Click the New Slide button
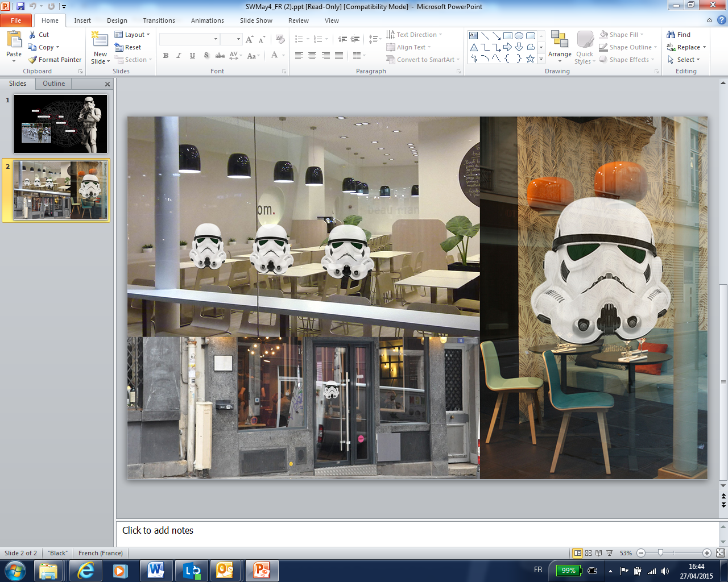The image size is (728, 582). pyautogui.click(x=100, y=48)
